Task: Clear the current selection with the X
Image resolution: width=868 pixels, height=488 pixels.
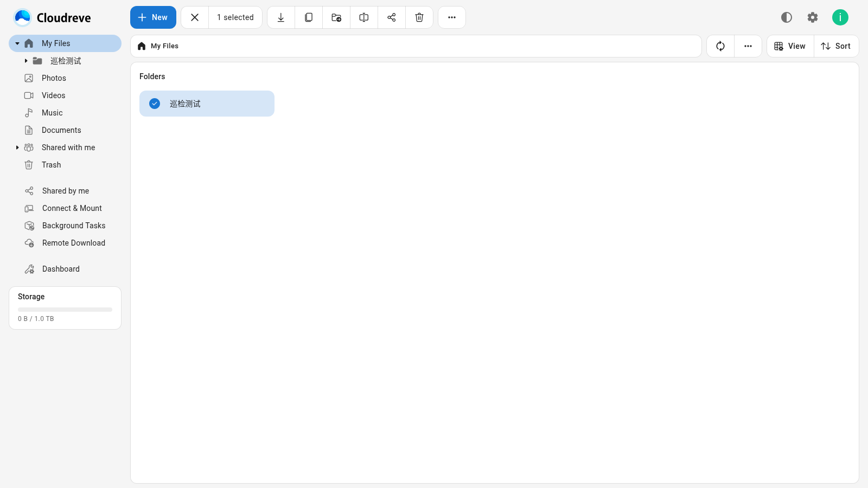Action: pos(195,17)
